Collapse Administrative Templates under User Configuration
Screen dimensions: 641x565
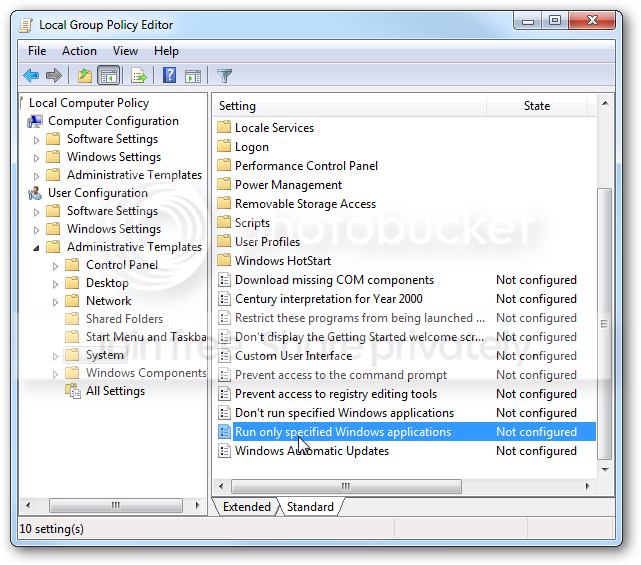pyautogui.click(x=36, y=248)
